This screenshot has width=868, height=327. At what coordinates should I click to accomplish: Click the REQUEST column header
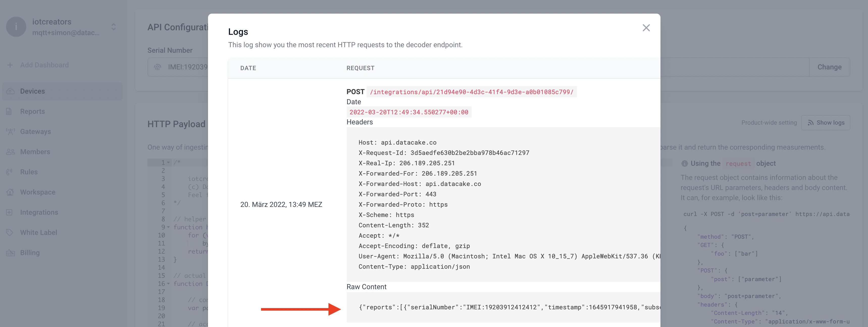pyautogui.click(x=360, y=68)
